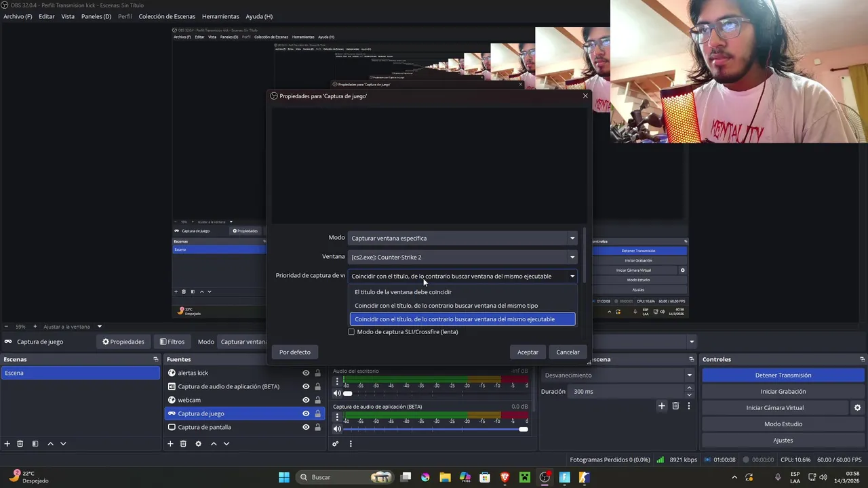Show hidden system tray icons chevron
The image size is (868, 488).
734,477
